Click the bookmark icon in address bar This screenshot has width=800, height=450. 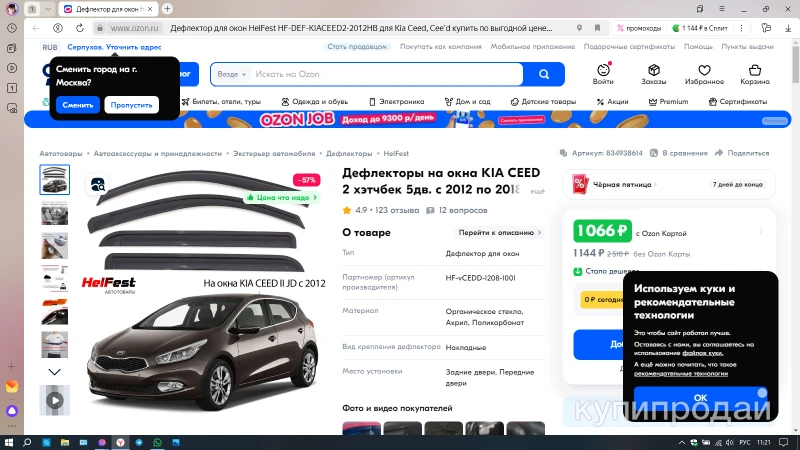tap(597, 28)
